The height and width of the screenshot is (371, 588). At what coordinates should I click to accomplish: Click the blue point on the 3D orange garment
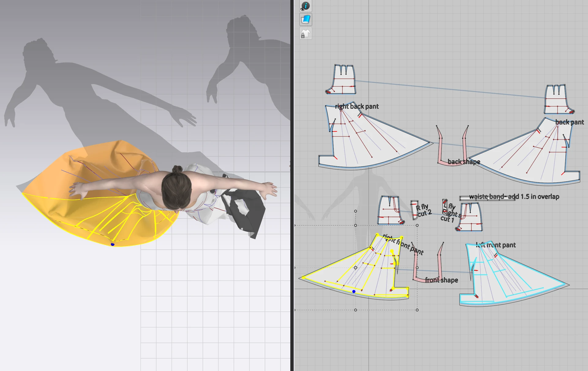112,244
